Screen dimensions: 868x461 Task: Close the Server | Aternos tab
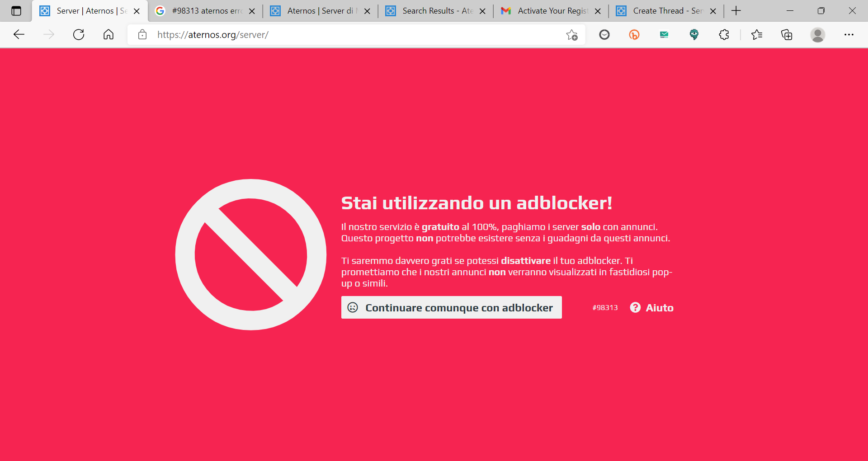pos(137,11)
